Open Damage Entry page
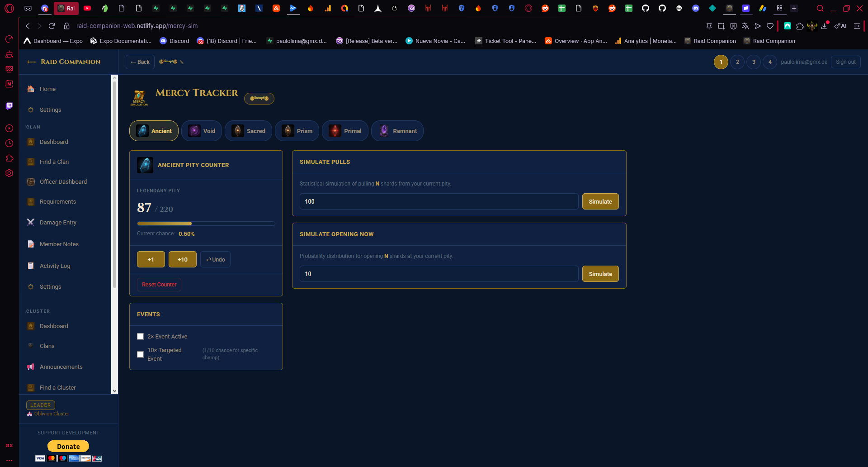Viewport: 868px width, 467px height. tap(58, 223)
